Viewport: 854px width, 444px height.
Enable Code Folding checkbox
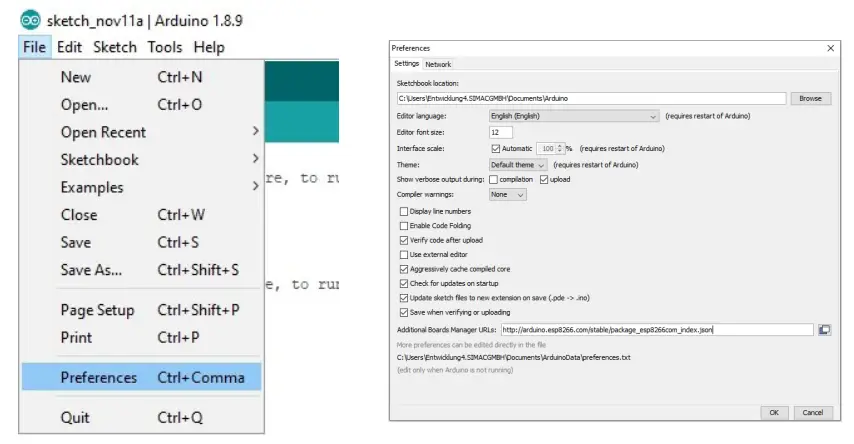tap(404, 226)
